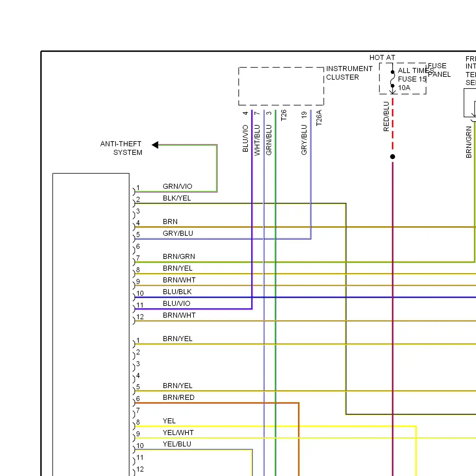Select the vertical GRY/BLU label by pin 19
The height and width of the screenshot is (476, 476).
(x=304, y=140)
